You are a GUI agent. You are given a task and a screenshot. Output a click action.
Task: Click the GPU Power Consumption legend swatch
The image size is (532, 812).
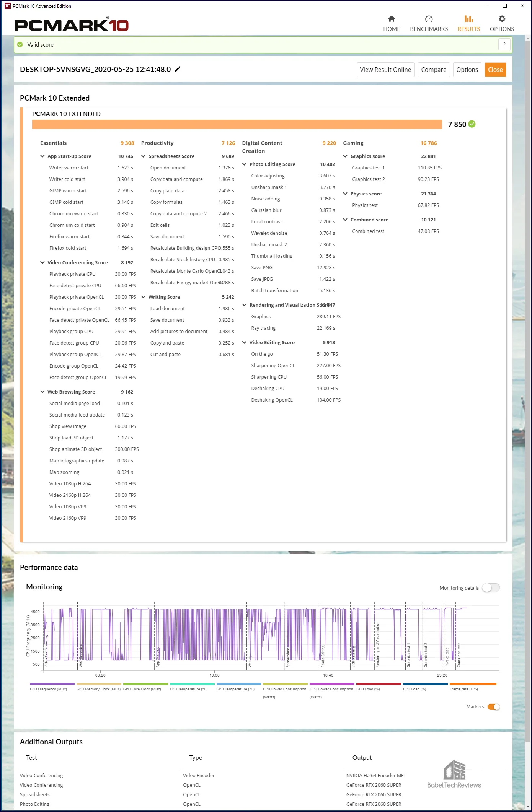coord(332,684)
